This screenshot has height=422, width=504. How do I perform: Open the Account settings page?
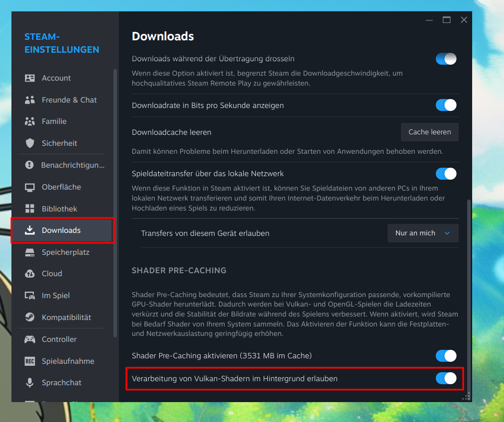pos(62,78)
